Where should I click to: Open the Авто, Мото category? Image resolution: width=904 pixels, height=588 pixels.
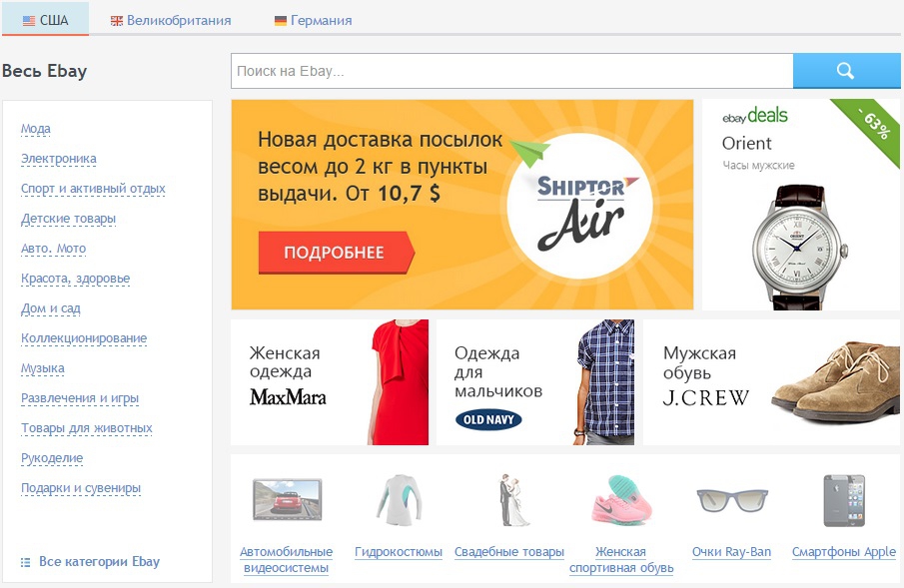click(54, 249)
